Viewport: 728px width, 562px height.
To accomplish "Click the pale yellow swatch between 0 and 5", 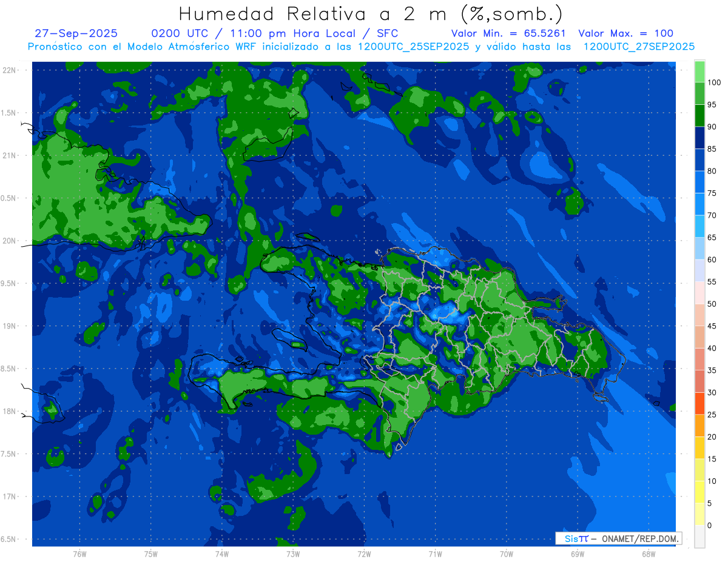I will pos(699,514).
